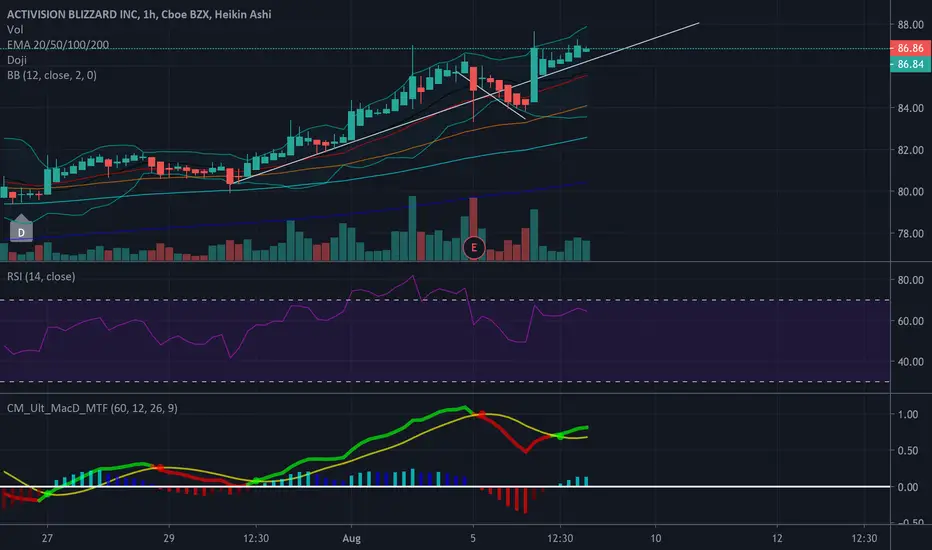This screenshot has width=932, height=550.
Task: Click the green 86.84 price tag
Action: click(x=910, y=64)
